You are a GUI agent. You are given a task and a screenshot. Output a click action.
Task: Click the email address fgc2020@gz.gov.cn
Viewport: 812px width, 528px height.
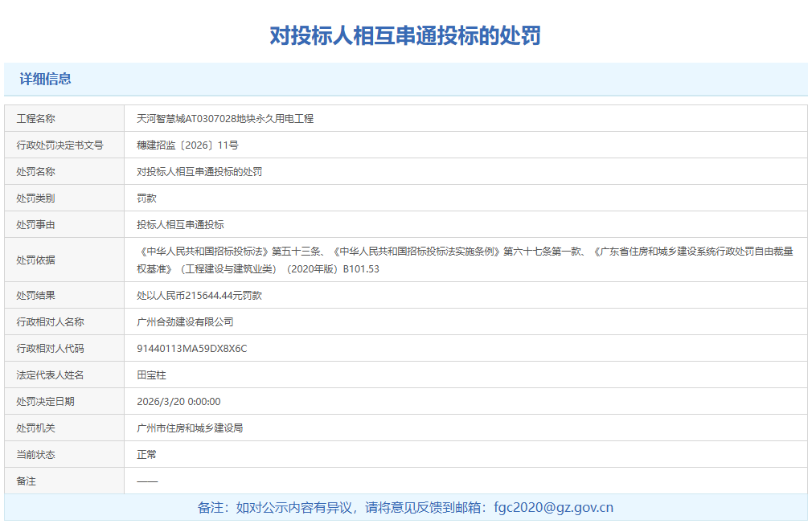pos(553,507)
